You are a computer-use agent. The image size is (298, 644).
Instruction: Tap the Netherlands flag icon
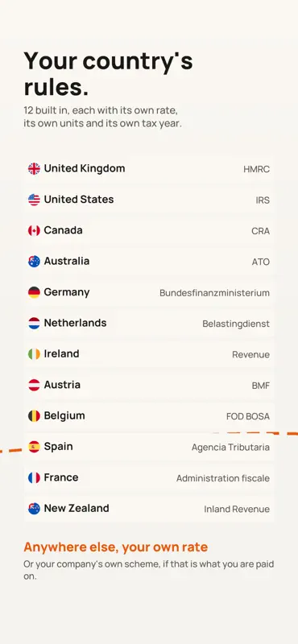click(34, 324)
